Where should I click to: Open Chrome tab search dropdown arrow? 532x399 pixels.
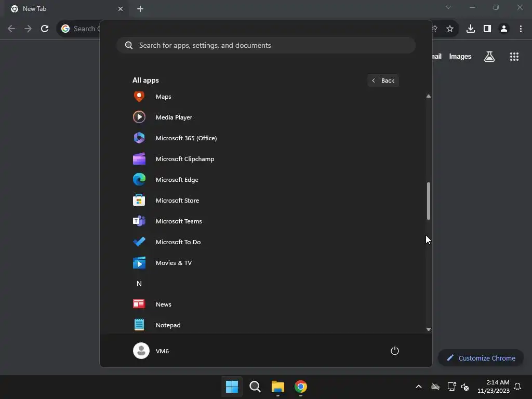click(x=448, y=7)
